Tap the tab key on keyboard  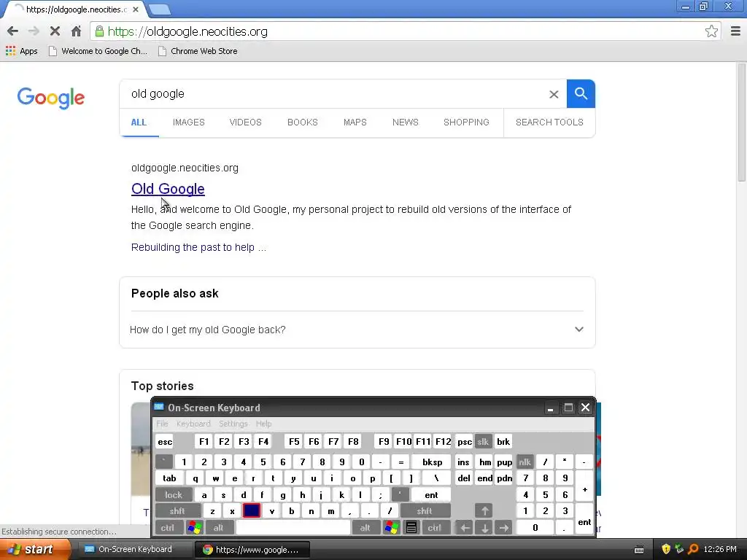coord(169,478)
